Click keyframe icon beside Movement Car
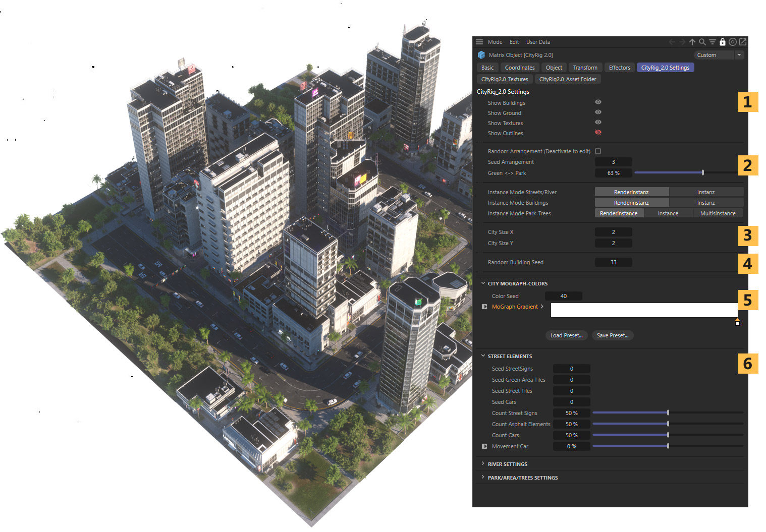This screenshot has width=766, height=532. click(x=484, y=446)
